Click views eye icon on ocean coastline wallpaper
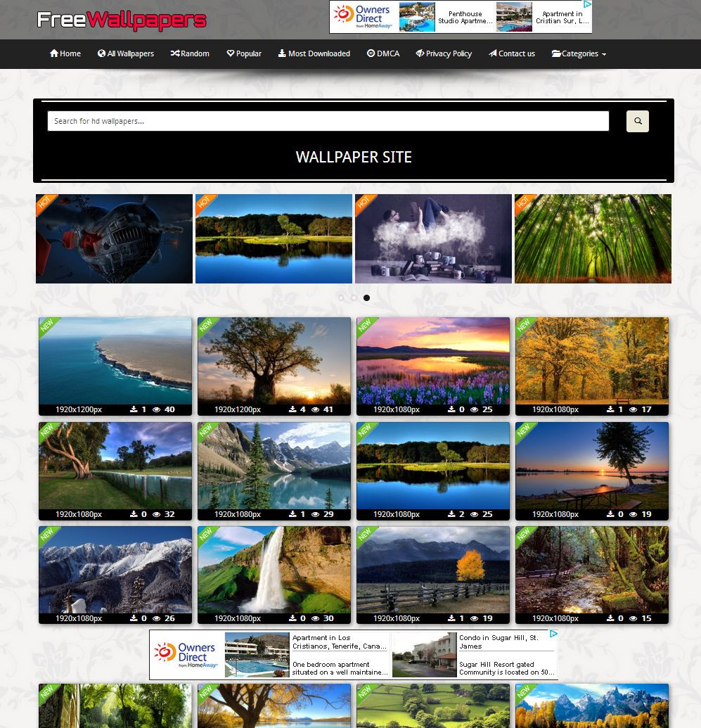This screenshot has width=701, height=728. click(157, 409)
